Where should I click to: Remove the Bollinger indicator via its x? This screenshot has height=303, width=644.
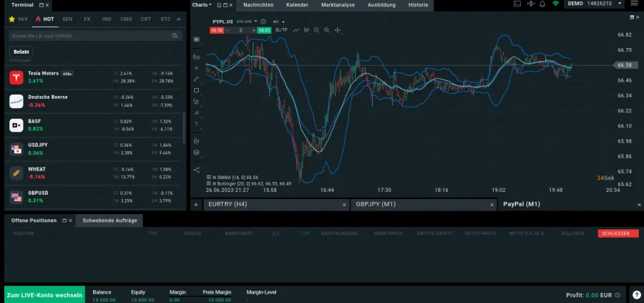tap(214, 184)
